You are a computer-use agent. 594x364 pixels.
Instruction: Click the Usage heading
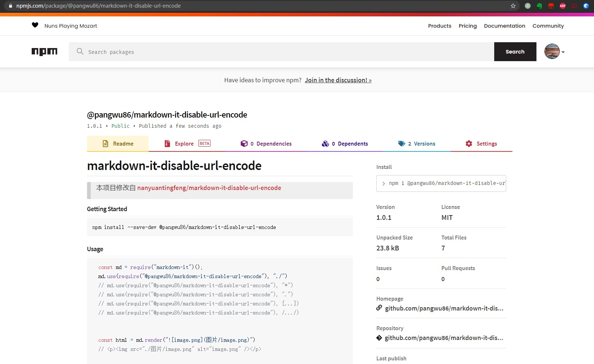pos(95,249)
